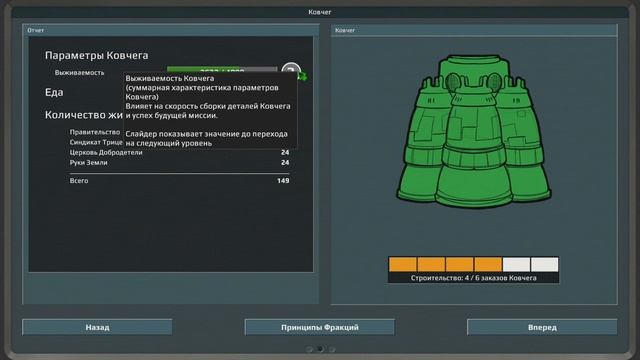This screenshot has height=360, width=640.
Task: Click the green survivability progress bar
Action: [x=222, y=69]
